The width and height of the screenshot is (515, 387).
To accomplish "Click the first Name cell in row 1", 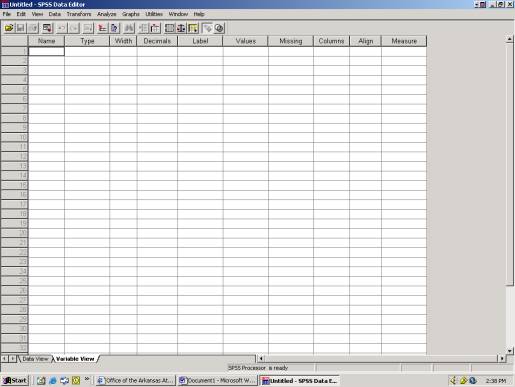I will coord(46,51).
